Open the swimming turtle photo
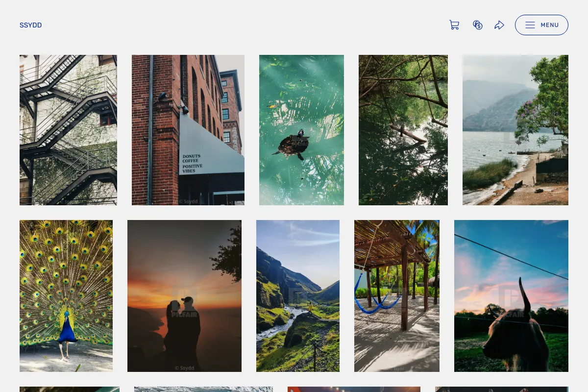The height and width of the screenshot is (392, 588). 301,130
